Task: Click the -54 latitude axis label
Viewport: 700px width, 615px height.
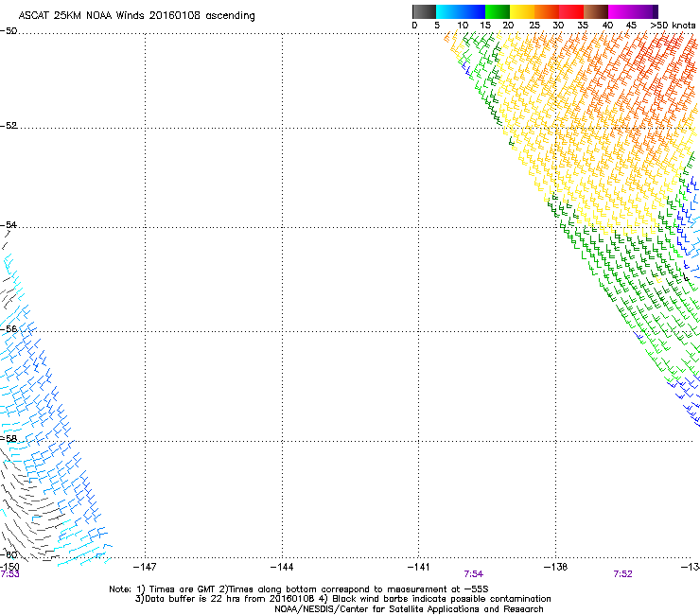Action: tap(9, 224)
